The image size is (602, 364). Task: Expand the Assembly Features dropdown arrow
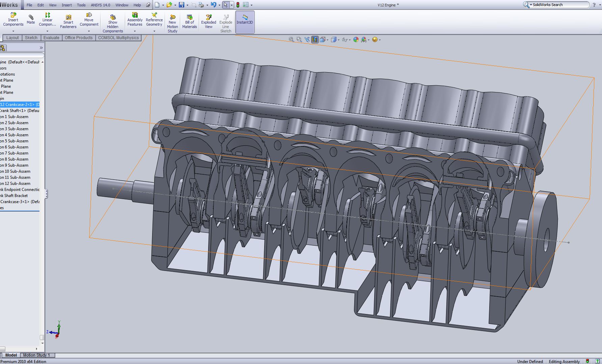click(135, 31)
